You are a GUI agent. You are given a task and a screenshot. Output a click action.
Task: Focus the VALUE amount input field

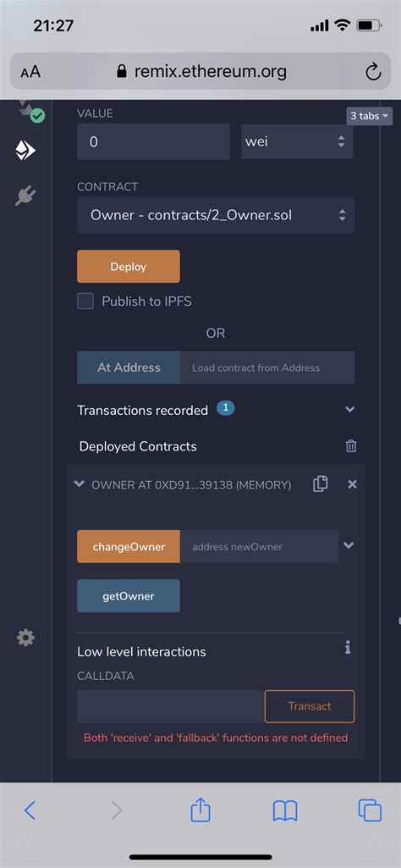tap(153, 141)
